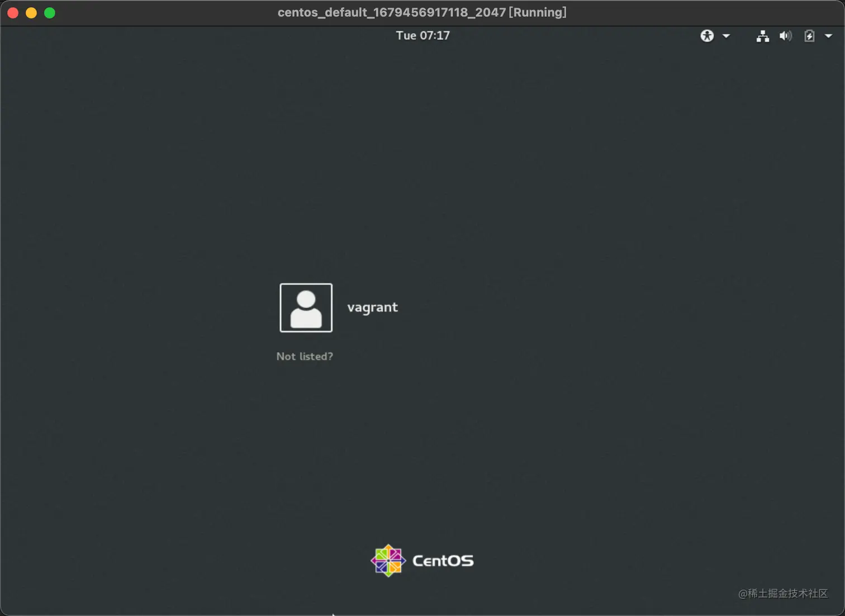Viewport: 845px width, 616px height.
Task: Click the volume speaker icon
Action: (x=786, y=36)
